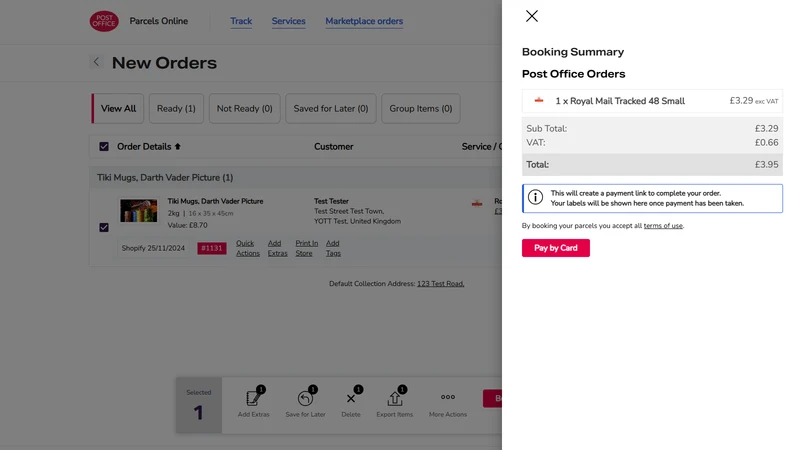This screenshot has width=800, height=450.
Task: Open Quick Actions for the order
Action: click(x=247, y=248)
